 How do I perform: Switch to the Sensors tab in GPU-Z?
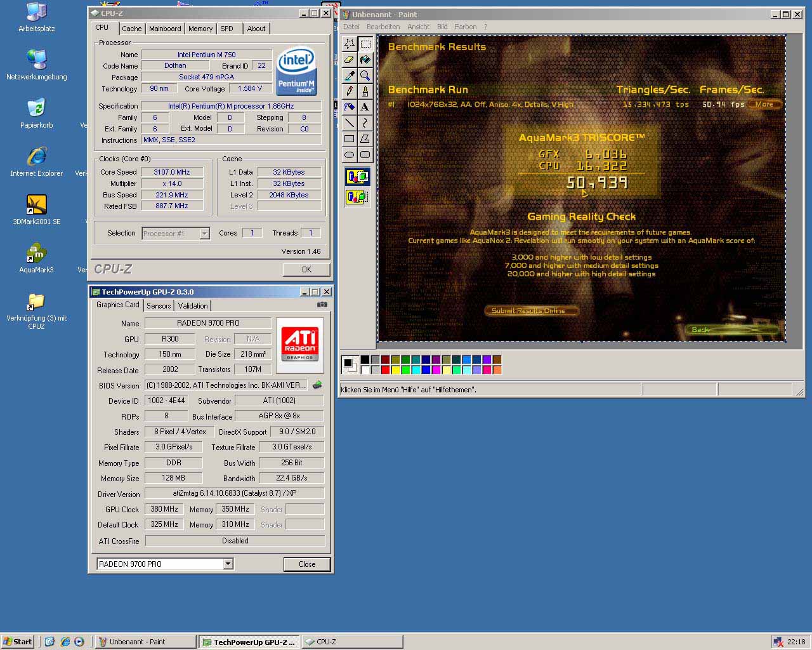pos(159,305)
